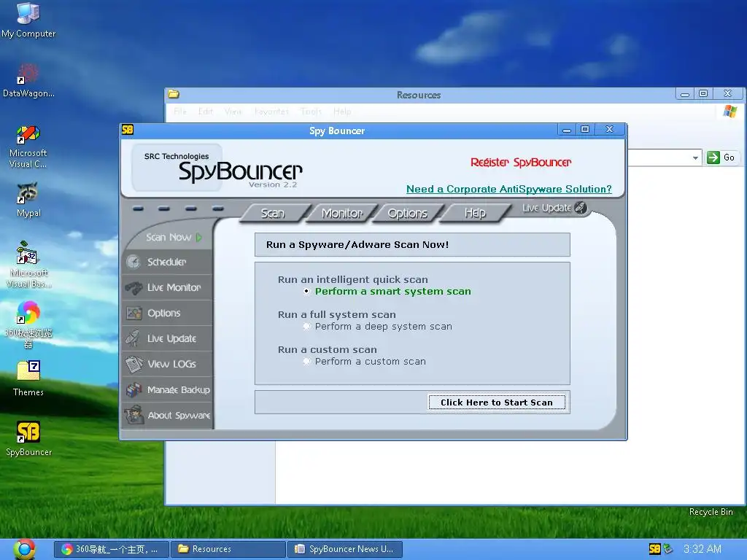
Task: Click the taskbar clock showing 3:32 AM
Action: click(703, 549)
